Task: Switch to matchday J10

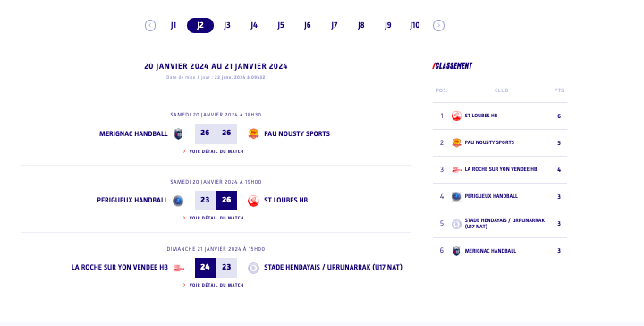Action: click(414, 25)
